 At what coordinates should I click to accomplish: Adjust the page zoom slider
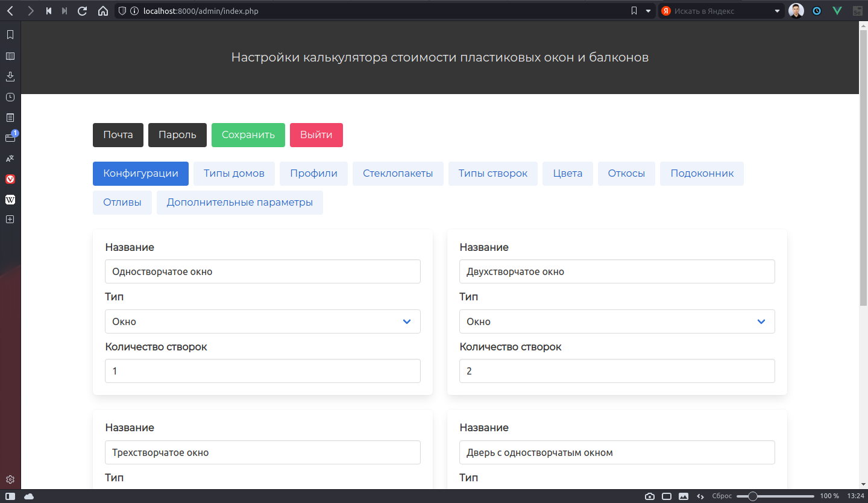click(x=775, y=496)
